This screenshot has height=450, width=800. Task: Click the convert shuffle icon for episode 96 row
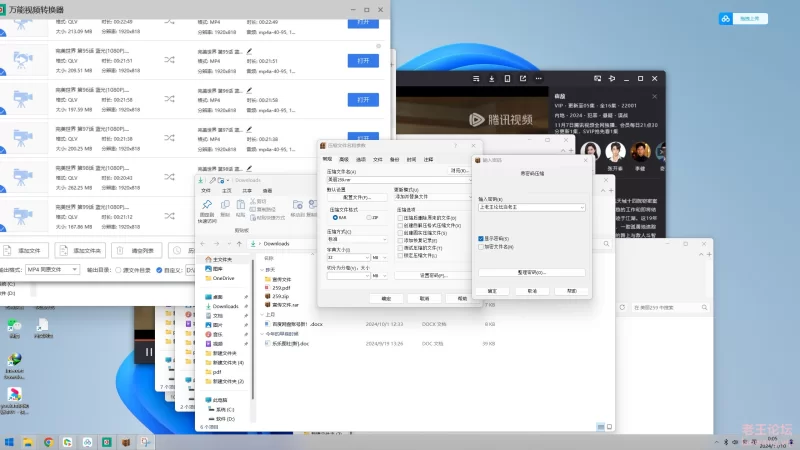tap(169, 99)
